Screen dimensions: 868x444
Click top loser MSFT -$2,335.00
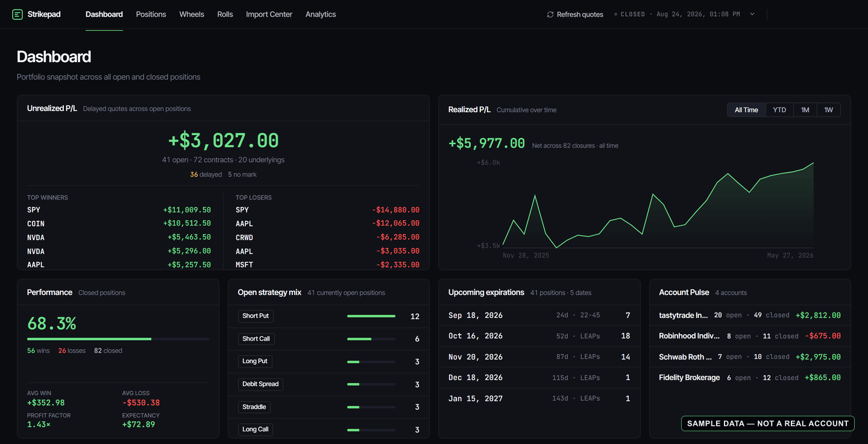pyautogui.click(x=327, y=265)
